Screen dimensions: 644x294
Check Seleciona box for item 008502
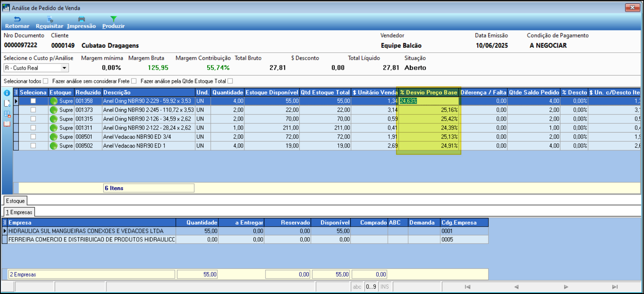pos(33,146)
